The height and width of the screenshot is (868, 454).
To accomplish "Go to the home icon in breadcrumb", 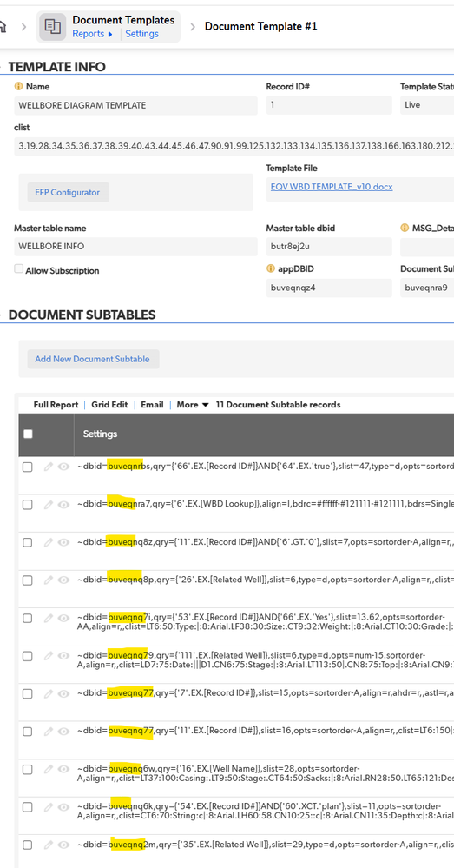I will 3,26.
